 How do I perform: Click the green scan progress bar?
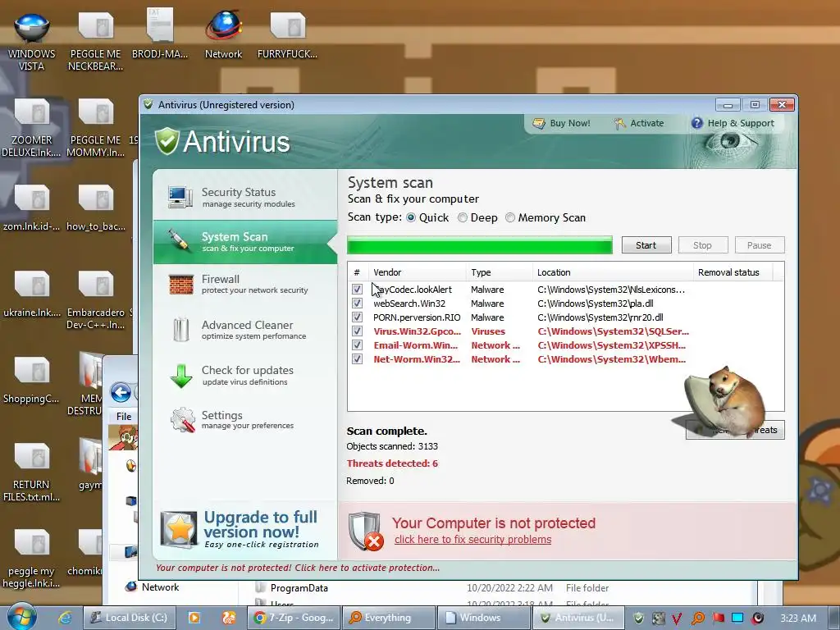[479, 245]
